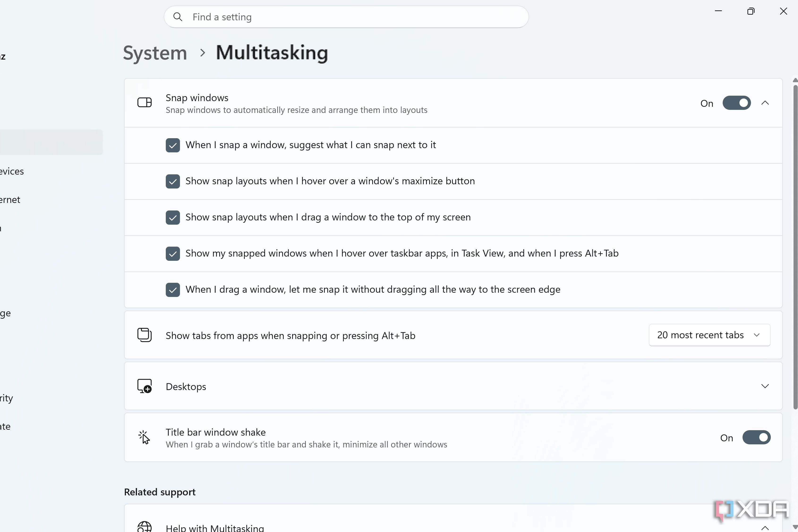The height and width of the screenshot is (532, 798).
Task: Click the search magnifier icon
Action: 178,17
